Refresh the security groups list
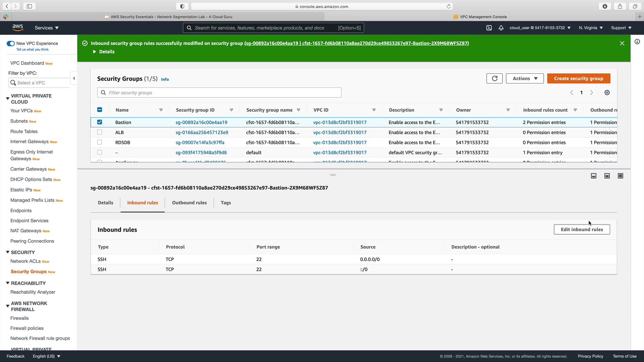The height and width of the screenshot is (362, 644). (x=495, y=79)
